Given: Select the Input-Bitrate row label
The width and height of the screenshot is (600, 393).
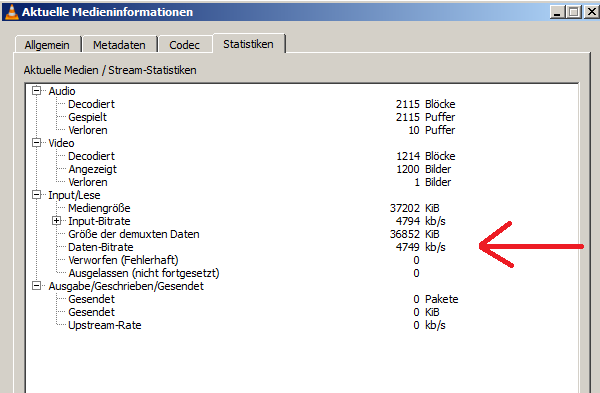Looking at the screenshot, I should tap(99, 221).
